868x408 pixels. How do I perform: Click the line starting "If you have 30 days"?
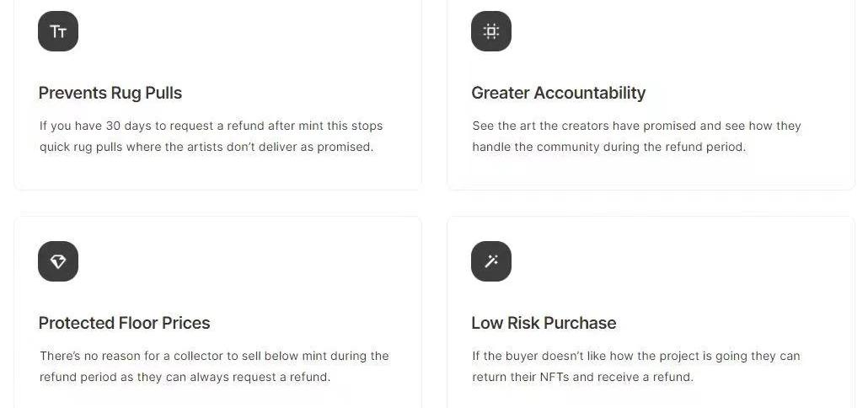click(211, 126)
